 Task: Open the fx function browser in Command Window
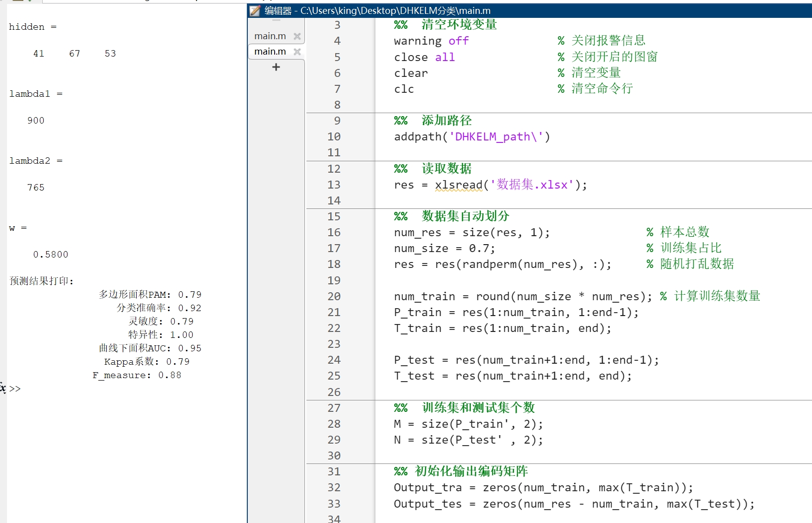coord(3,388)
